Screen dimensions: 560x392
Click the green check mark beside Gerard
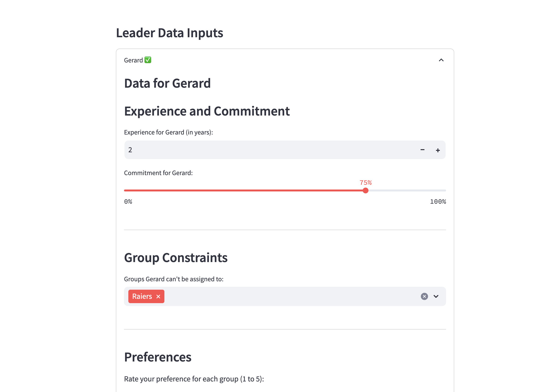pyautogui.click(x=148, y=60)
